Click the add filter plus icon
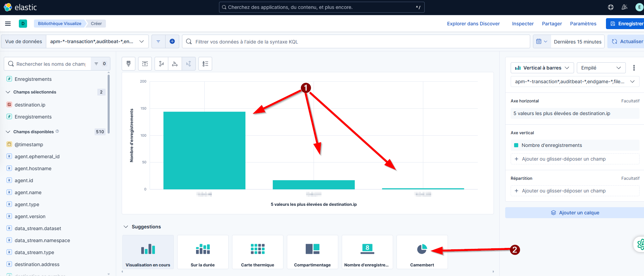This screenshot has height=276, width=644. click(172, 41)
